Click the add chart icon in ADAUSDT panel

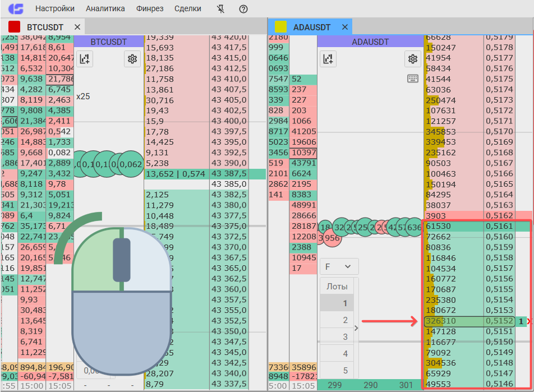[x=328, y=58]
